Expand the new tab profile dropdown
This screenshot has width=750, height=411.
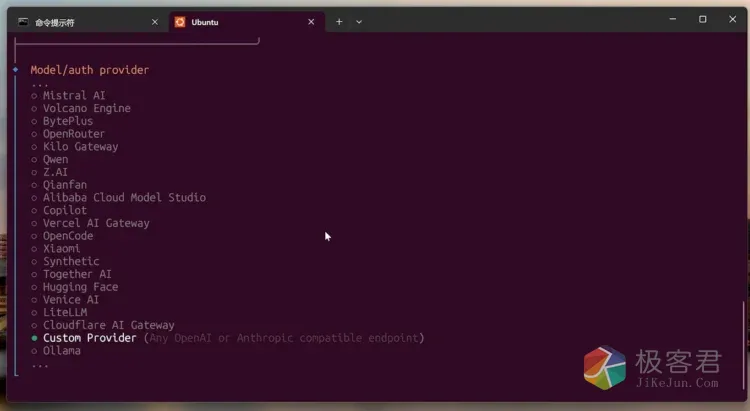(359, 21)
